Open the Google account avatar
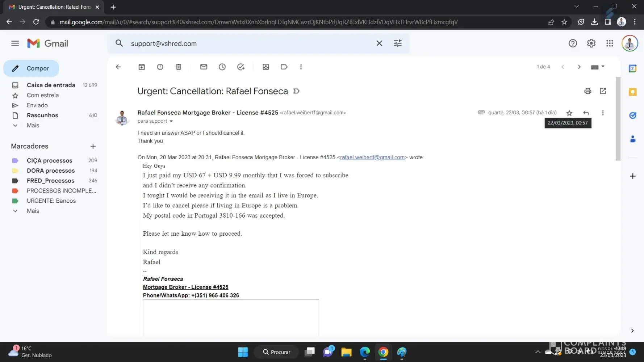The width and height of the screenshot is (644, 362). point(630,43)
